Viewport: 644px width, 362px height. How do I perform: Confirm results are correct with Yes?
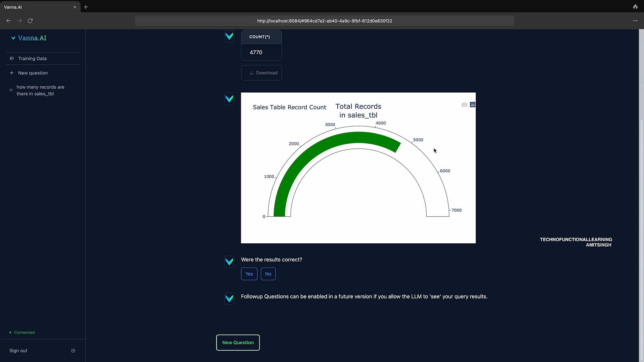pos(249,274)
